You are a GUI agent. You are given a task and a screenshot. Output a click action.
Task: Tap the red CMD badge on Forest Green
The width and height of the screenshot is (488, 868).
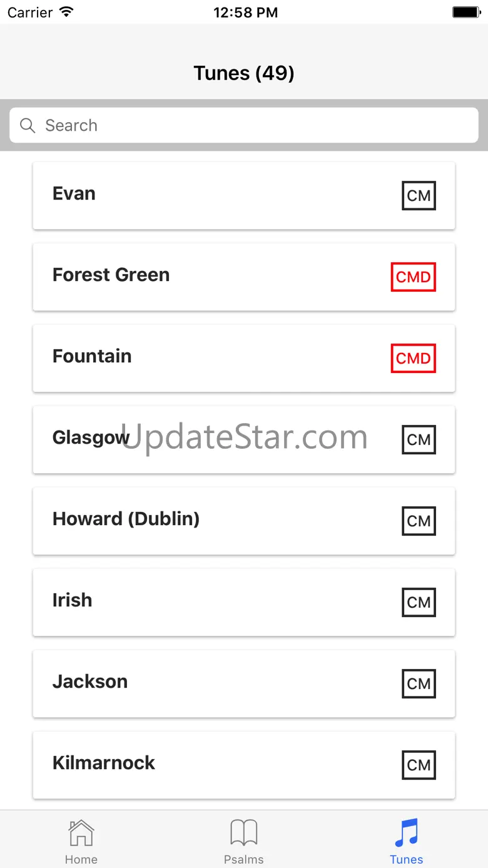point(413,277)
